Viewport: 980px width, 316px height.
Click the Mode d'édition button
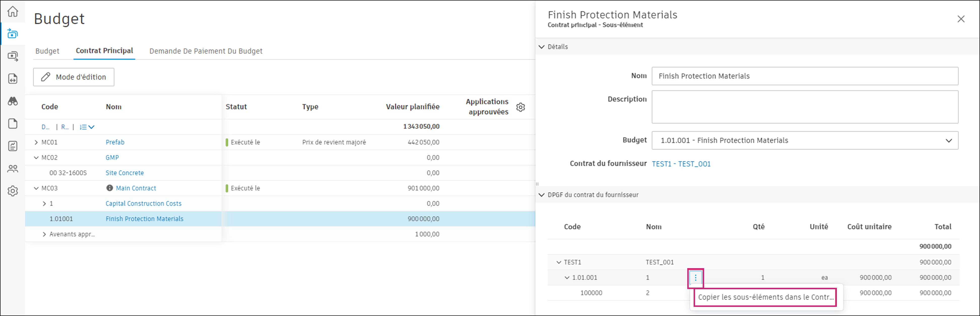[74, 77]
